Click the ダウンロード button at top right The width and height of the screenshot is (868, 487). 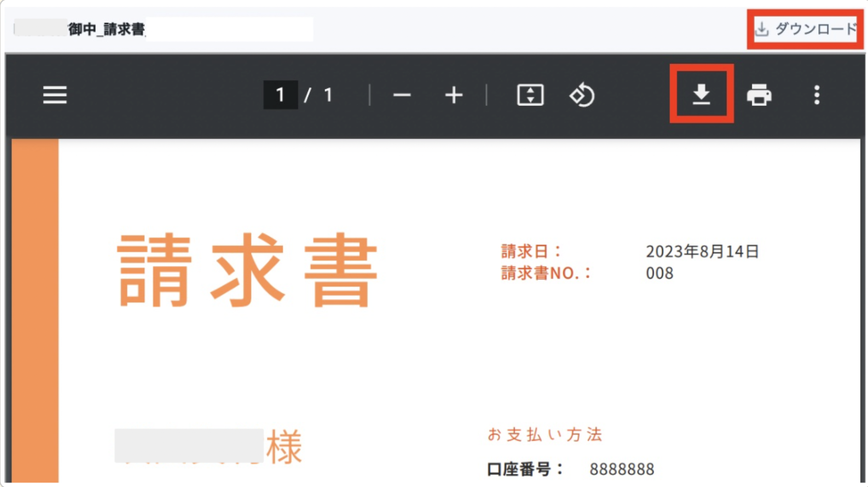click(x=806, y=29)
